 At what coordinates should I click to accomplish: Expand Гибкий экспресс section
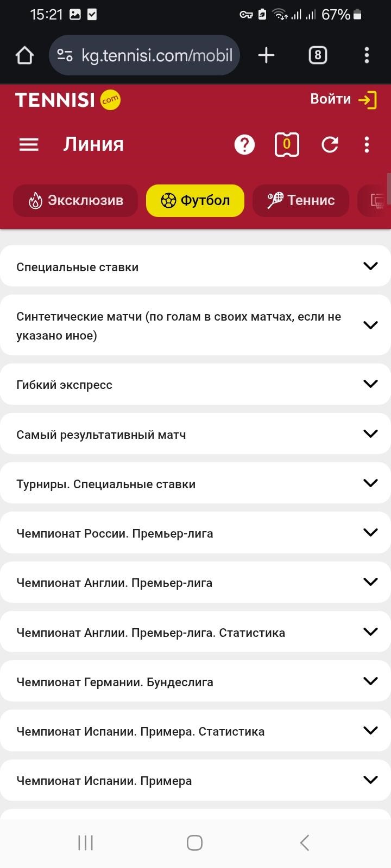point(195,385)
